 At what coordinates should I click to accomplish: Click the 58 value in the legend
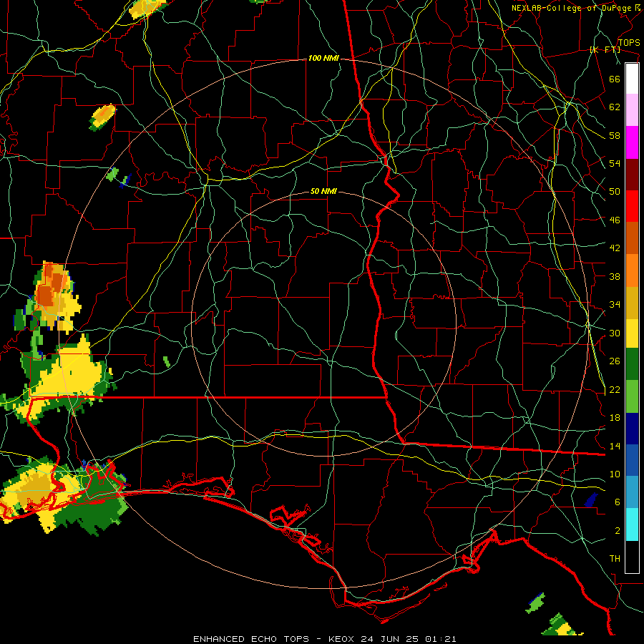point(615,135)
